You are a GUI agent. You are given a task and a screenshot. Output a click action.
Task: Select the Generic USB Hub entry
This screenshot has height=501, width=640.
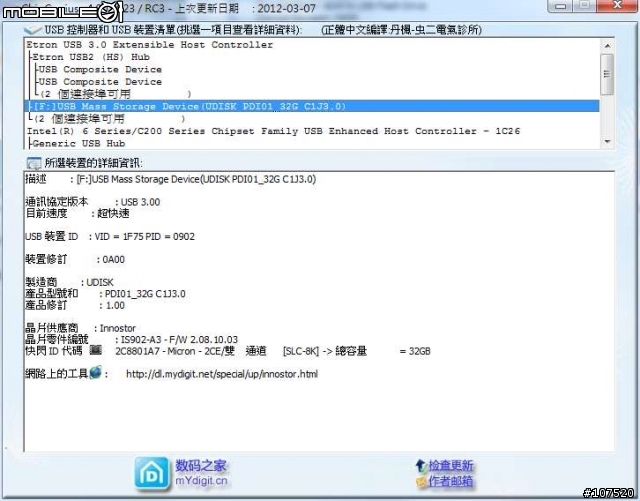click(x=78, y=143)
